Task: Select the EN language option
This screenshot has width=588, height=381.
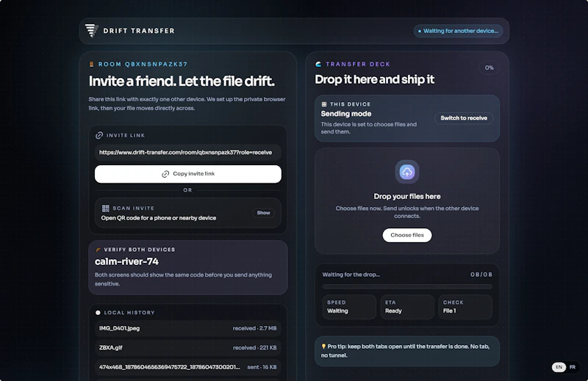Action: tap(559, 367)
